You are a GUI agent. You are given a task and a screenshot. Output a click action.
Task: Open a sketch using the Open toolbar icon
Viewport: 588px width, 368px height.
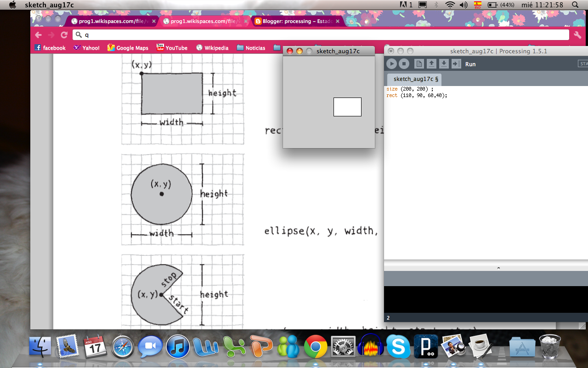(x=431, y=64)
